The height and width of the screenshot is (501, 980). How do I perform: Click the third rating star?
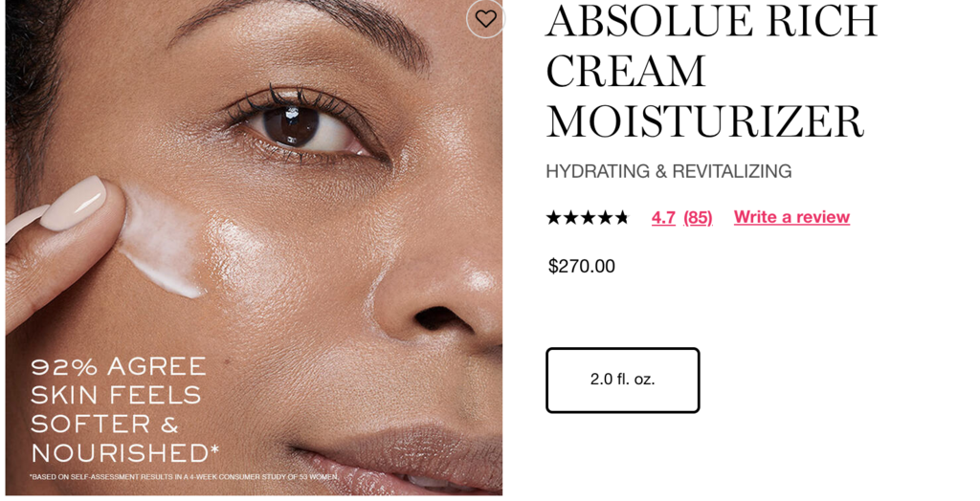tap(588, 217)
